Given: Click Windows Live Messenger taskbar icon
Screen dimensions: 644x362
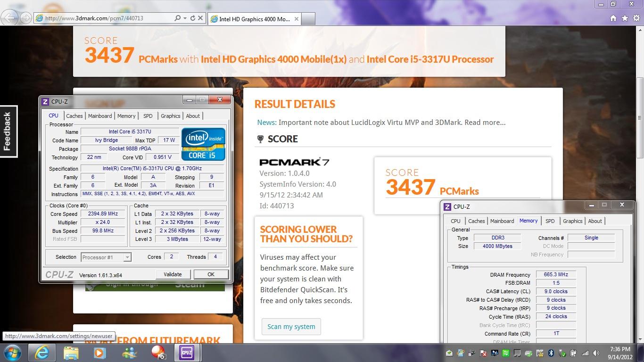Looking at the screenshot, I should pos(129,353).
